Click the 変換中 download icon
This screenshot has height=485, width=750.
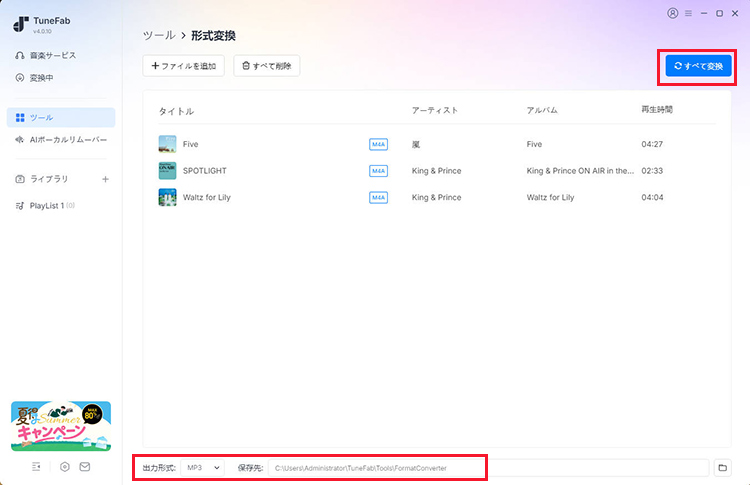coord(20,77)
